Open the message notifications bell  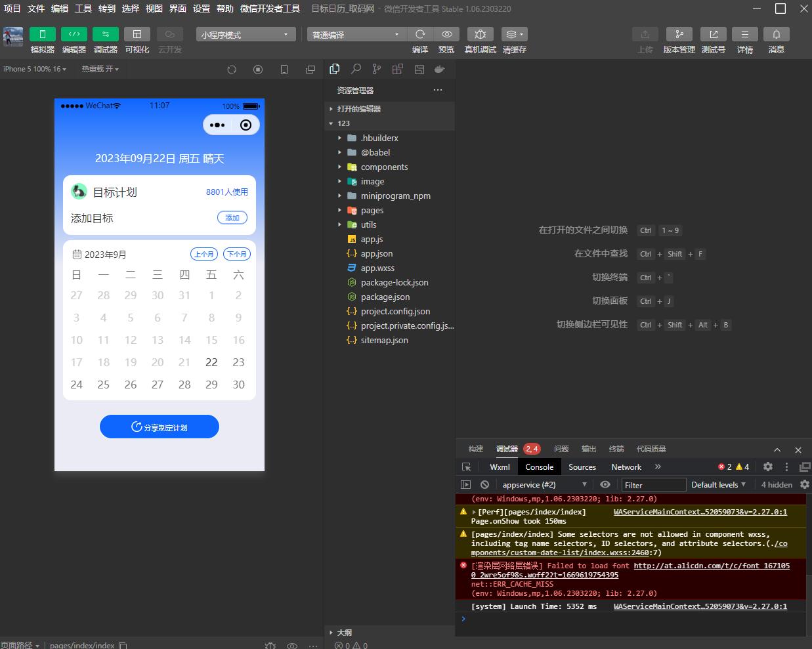coord(777,34)
